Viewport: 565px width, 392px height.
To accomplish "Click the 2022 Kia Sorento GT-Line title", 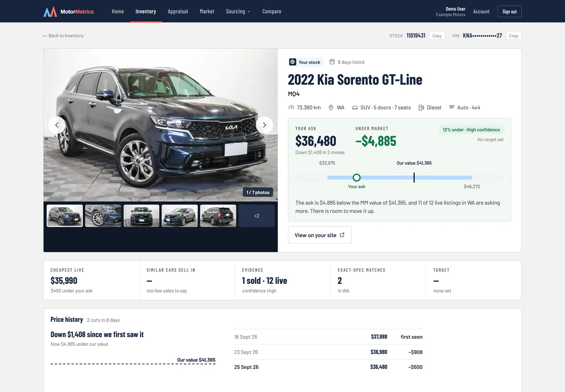I will tap(355, 80).
